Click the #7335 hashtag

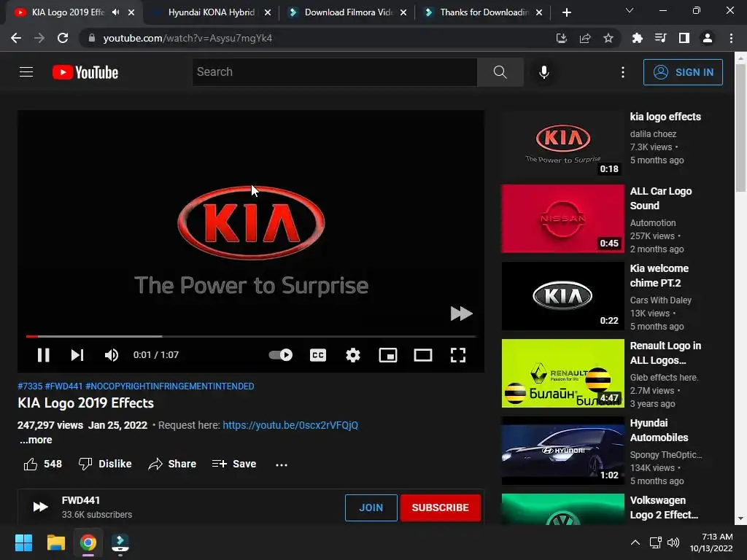[30, 386]
